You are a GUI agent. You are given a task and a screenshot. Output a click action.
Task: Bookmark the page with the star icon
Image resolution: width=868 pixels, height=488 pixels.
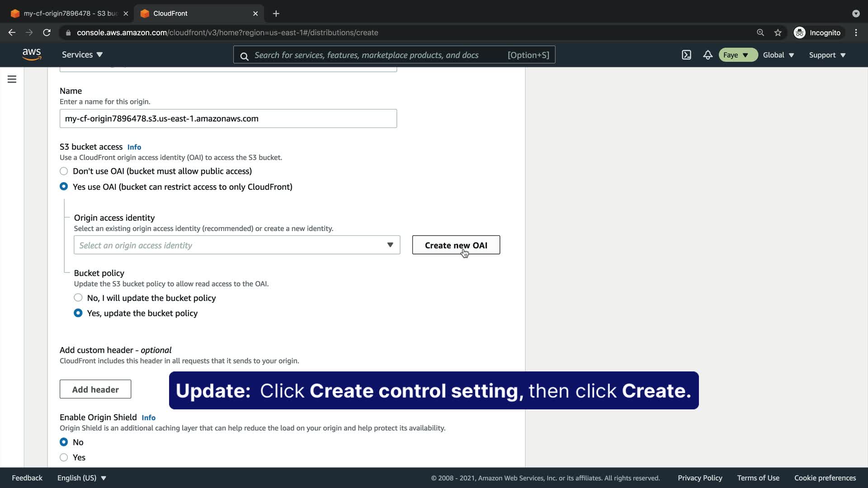(x=778, y=33)
